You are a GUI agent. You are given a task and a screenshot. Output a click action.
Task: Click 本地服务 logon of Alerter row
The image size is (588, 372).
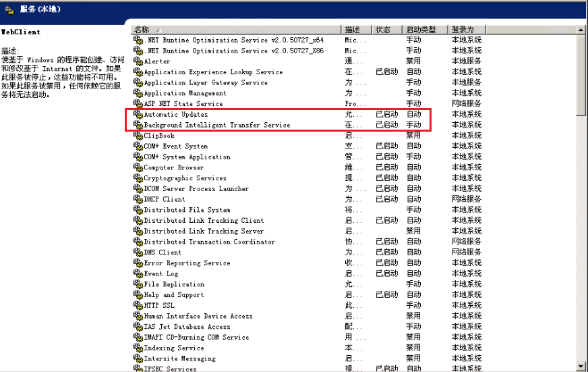pyautogui.click(x=467, y=61)
